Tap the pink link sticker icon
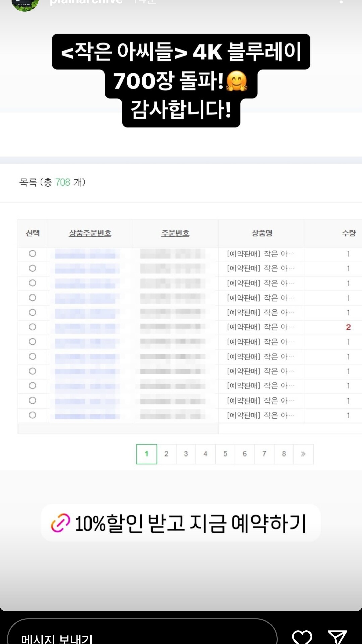Viewport: 362px width, 644px height. click(61, 523)
